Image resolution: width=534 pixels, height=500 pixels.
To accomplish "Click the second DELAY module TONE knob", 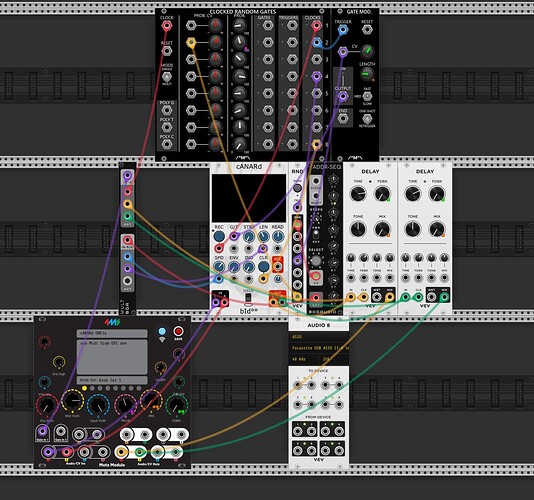I will click(x=412, y=229).
